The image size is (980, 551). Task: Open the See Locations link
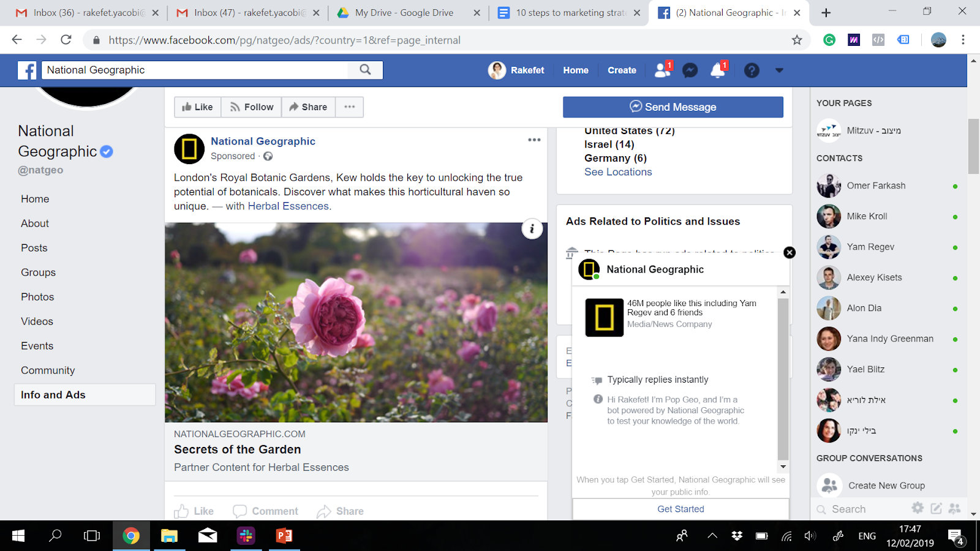click(618, 172)
